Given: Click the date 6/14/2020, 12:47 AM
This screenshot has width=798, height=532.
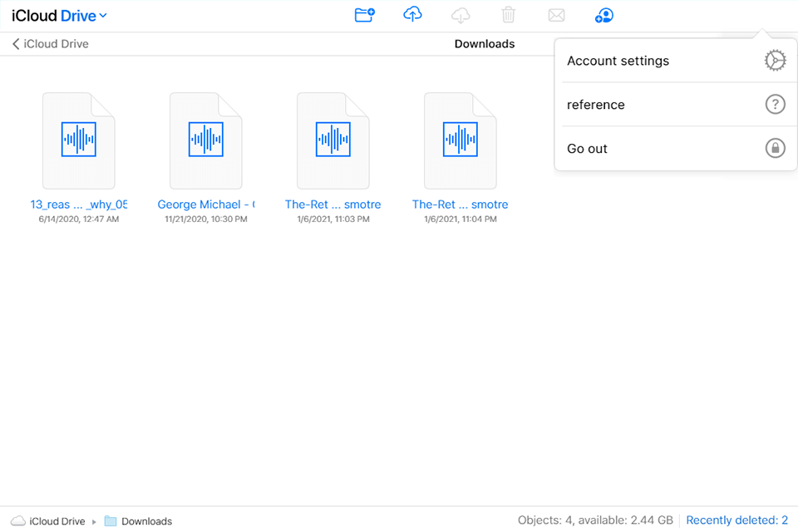Looking at the screenshot, I should (x=79, y=219).
